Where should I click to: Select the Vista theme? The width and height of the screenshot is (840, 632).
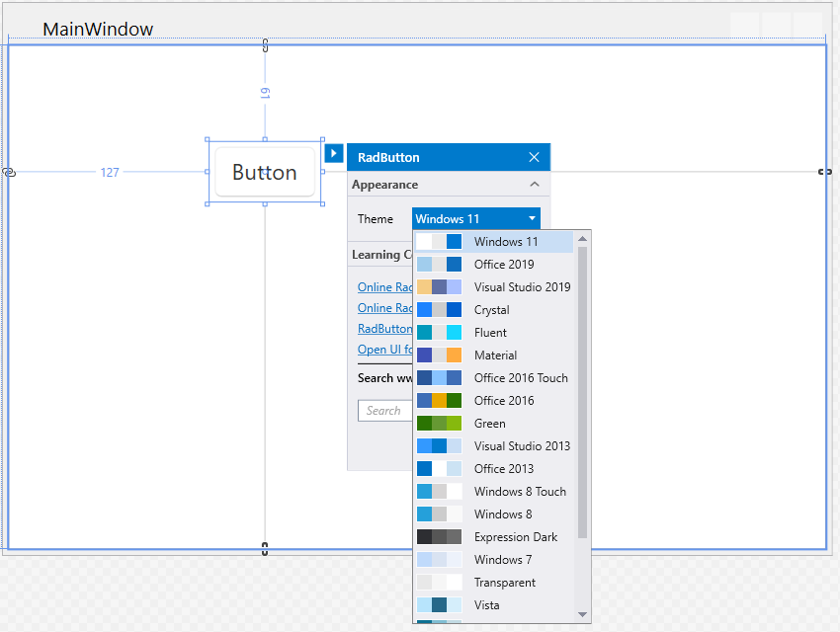(x=494, y=605)
